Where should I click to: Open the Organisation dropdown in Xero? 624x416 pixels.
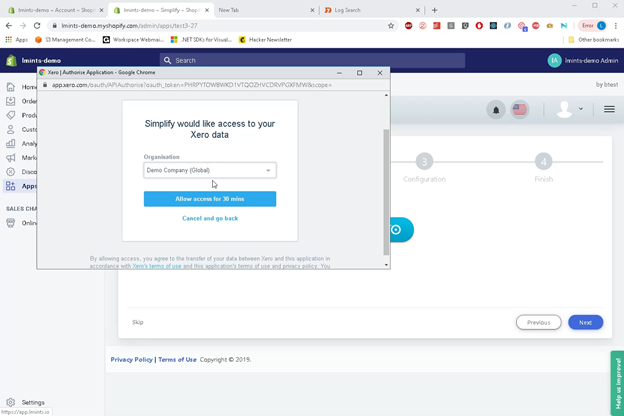pyautogui.click(x=210, y=170)
